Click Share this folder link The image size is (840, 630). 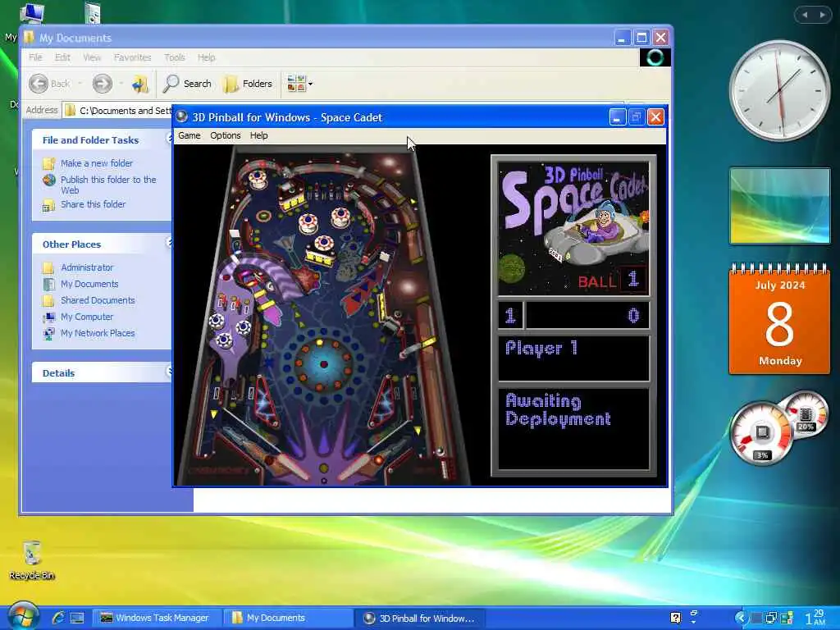click(93, 204)
